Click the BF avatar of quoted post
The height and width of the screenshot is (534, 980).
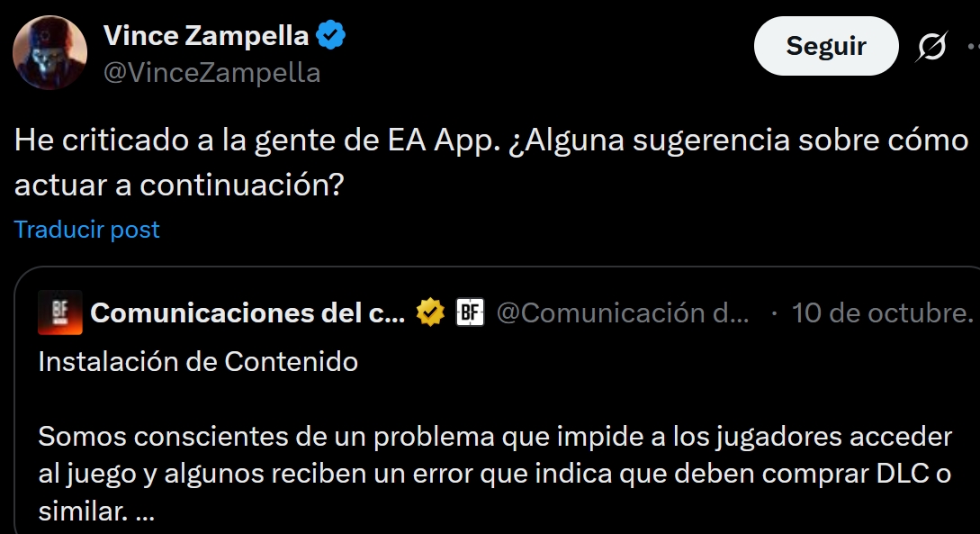coord(60,312)
